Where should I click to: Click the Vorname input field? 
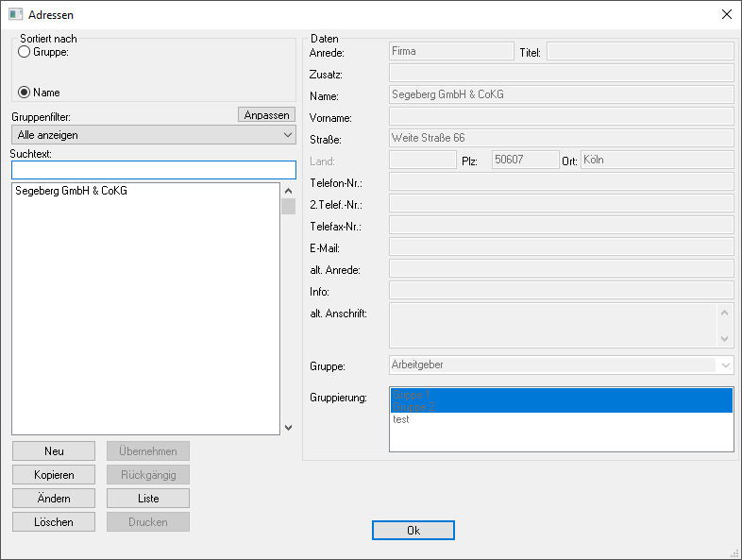pos(562,116)
